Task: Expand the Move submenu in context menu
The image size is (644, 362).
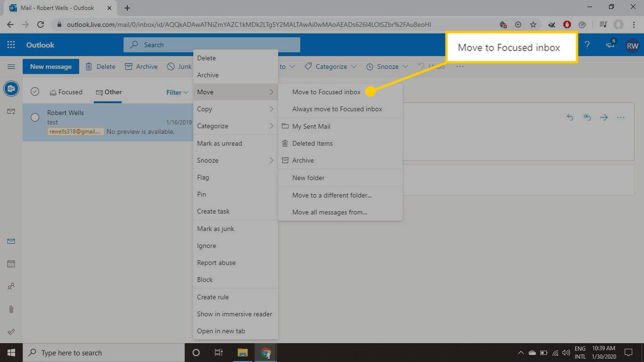Action: (236, 92)
